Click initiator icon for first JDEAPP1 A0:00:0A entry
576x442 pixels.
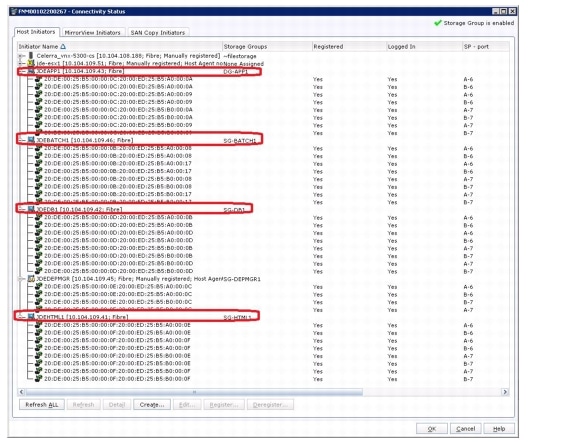38,79
